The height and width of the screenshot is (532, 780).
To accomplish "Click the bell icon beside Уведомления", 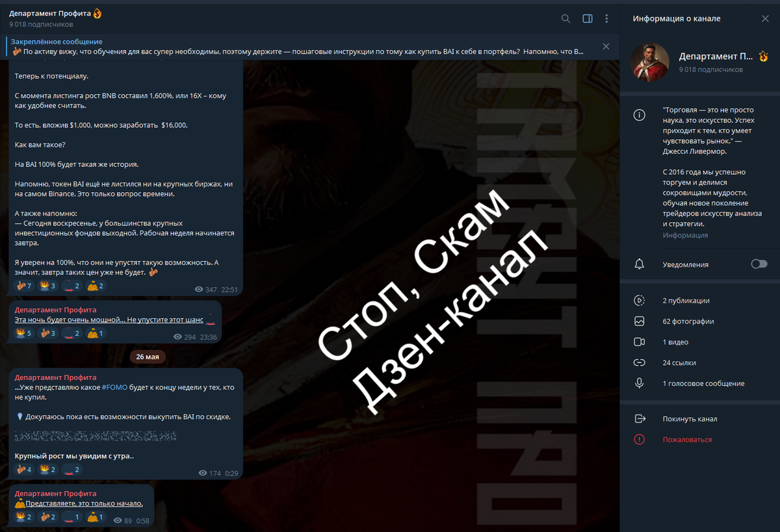I will point(640,264).
